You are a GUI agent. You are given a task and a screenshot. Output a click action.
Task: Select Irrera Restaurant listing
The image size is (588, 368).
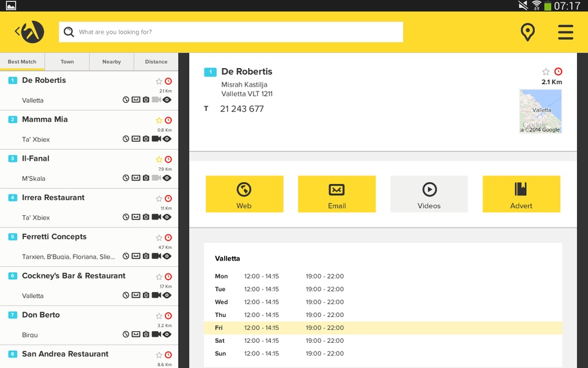[89, 208]
